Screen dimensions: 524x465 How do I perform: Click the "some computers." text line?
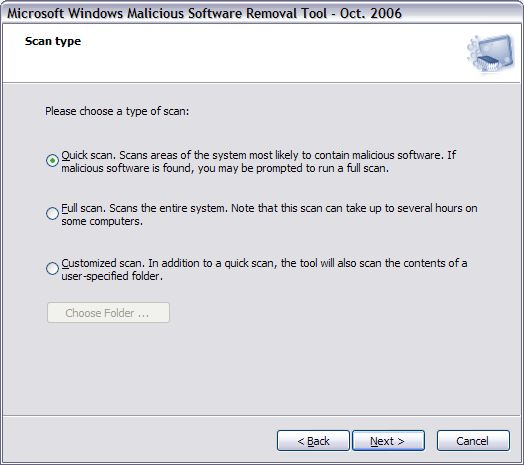(x=102, y=221)
